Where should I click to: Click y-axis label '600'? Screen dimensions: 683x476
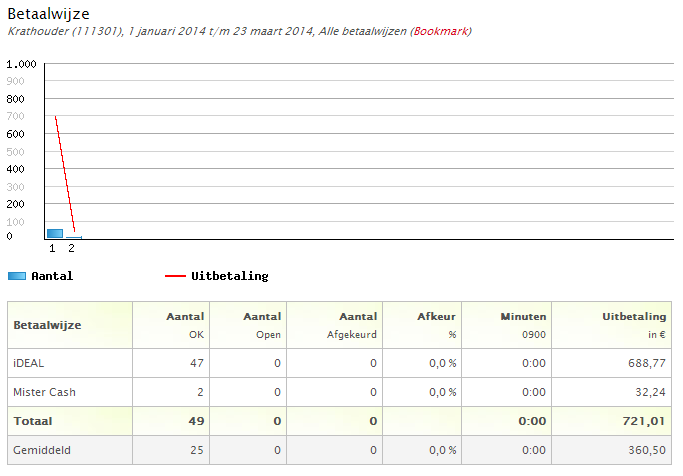point(15,134)
